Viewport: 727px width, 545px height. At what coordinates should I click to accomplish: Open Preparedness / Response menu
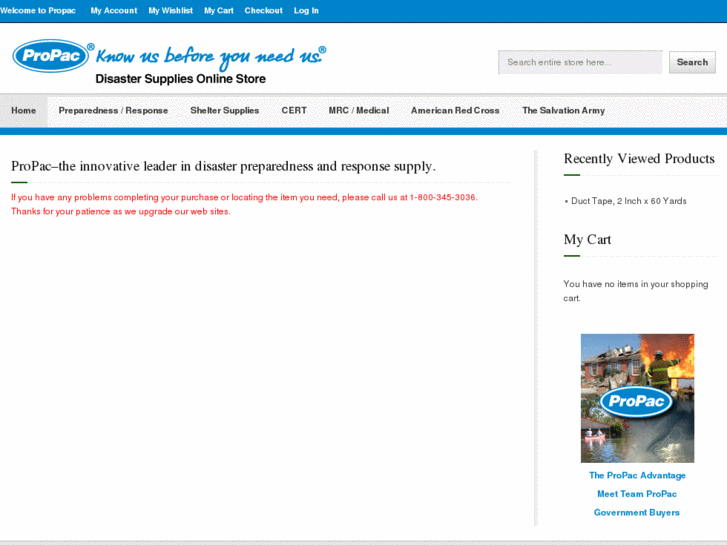coord(113,110)
